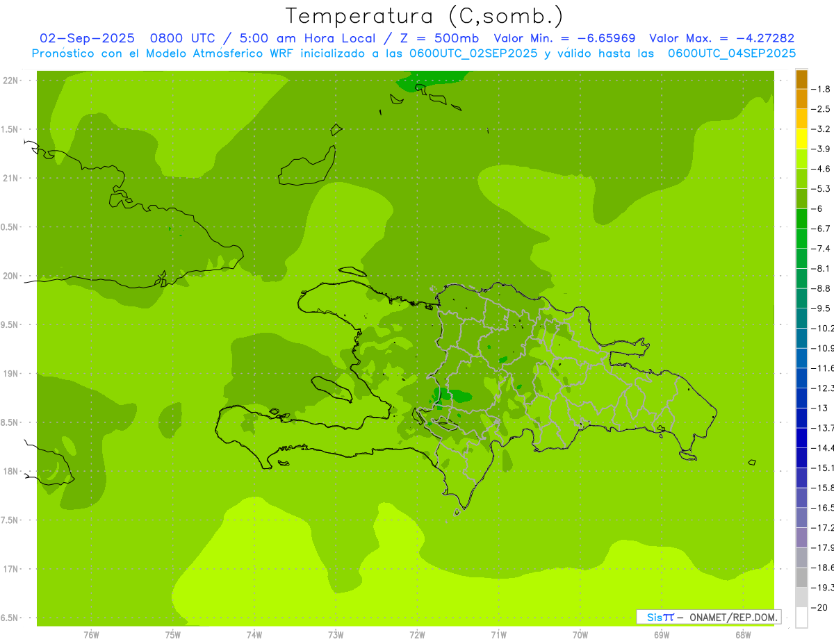834x644 pixels.
Task: Click the "Valor Max. = -4.27282" value
Action: [721, 38]
